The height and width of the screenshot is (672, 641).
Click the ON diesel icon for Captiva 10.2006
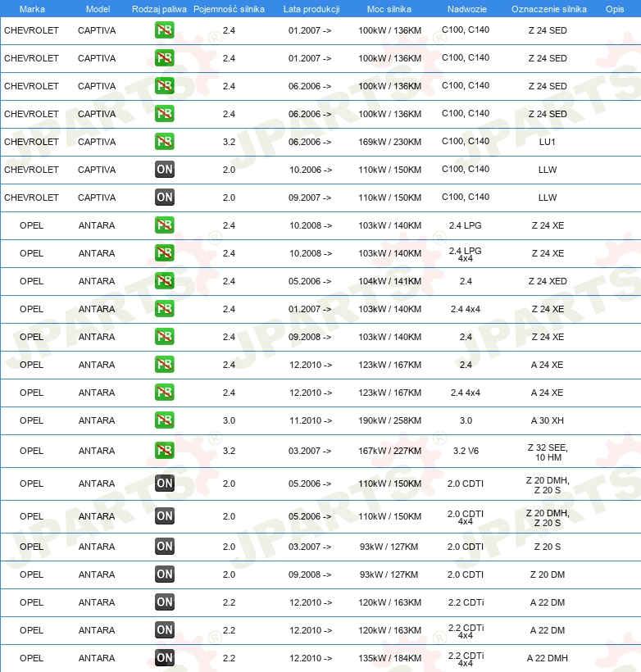[165, 170]
